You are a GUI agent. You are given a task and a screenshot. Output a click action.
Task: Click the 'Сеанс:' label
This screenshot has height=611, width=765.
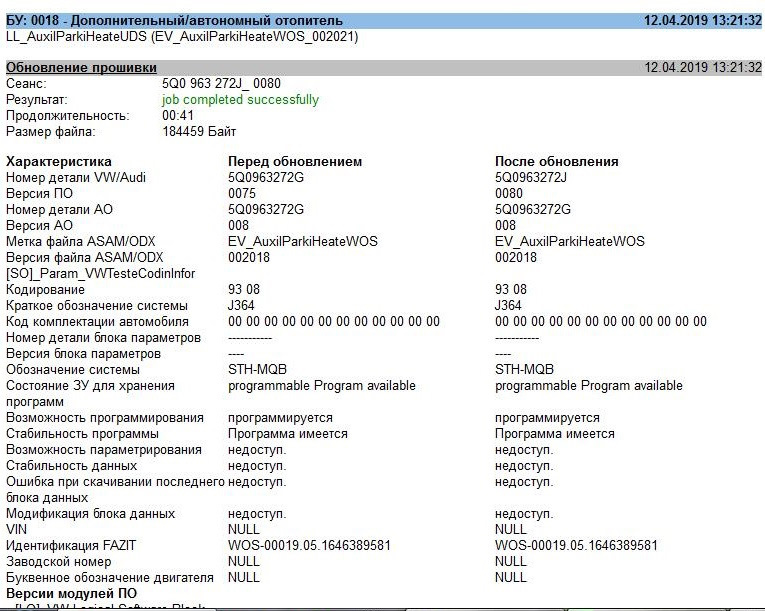[26, 83]
